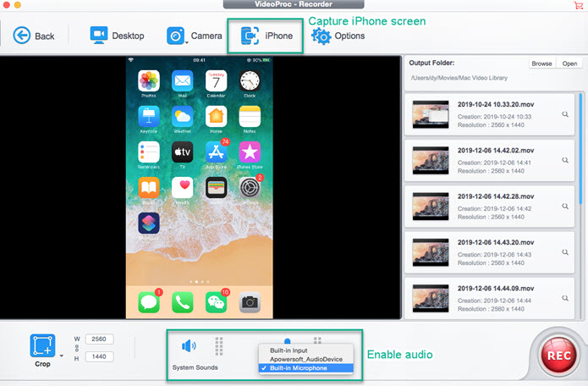Screen dimensions: 588x386
Task: Select thumbnail of 2019-10-24 10.33.20.mov
Action: click(431, 114)
